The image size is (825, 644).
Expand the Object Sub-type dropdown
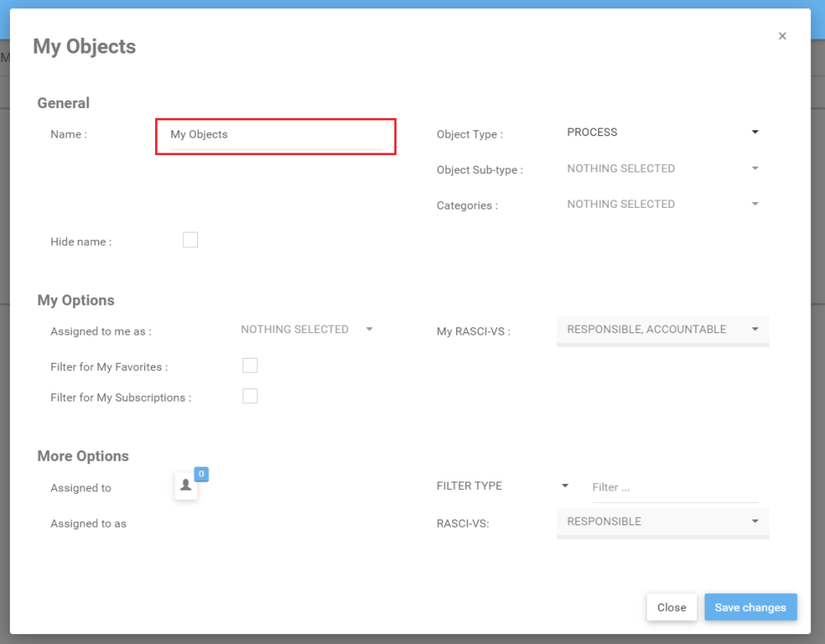pos(662,169)
